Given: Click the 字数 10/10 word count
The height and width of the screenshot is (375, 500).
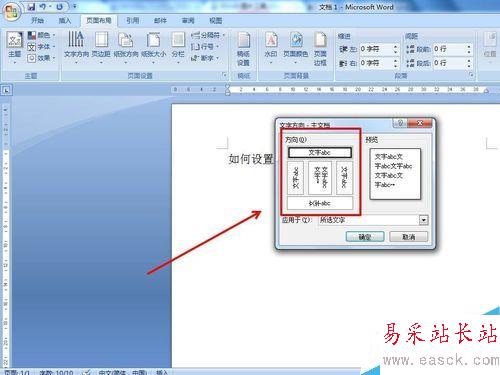Looking at the screenshot, I should [x=56, y=372].
